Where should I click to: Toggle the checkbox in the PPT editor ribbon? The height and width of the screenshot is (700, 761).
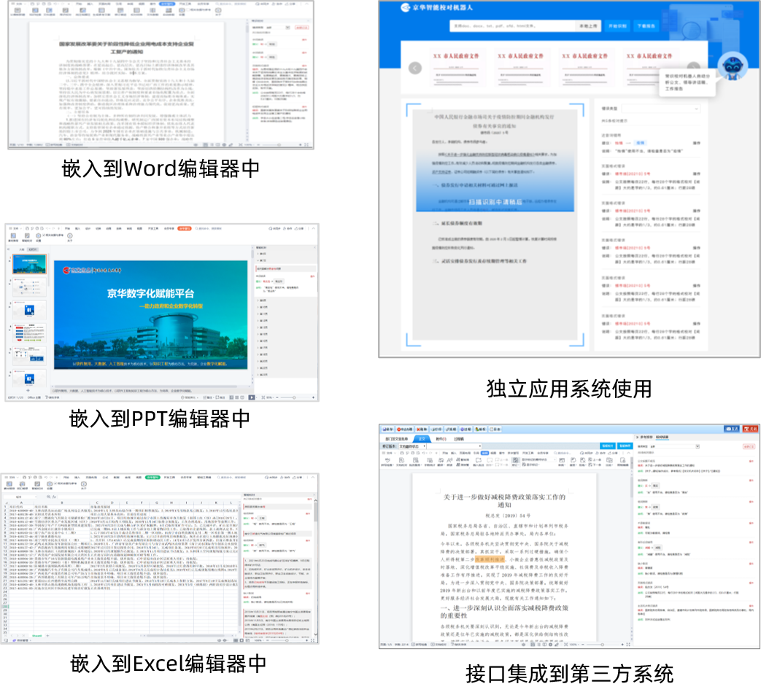tap(45, 236)
